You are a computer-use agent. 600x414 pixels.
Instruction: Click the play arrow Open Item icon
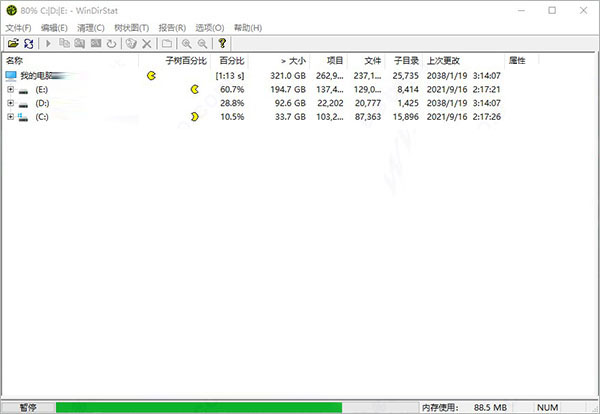tap(49, 43)
